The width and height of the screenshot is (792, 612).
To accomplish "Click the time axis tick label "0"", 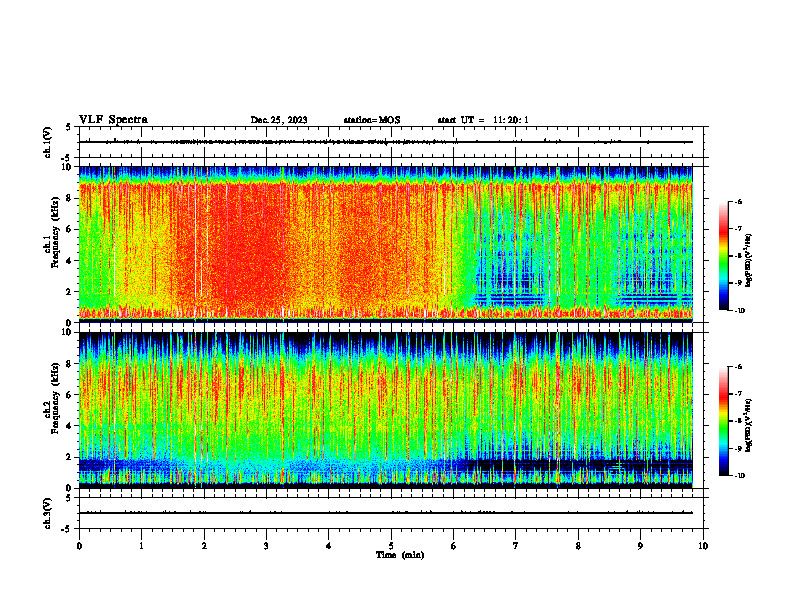I will (79, 546).
